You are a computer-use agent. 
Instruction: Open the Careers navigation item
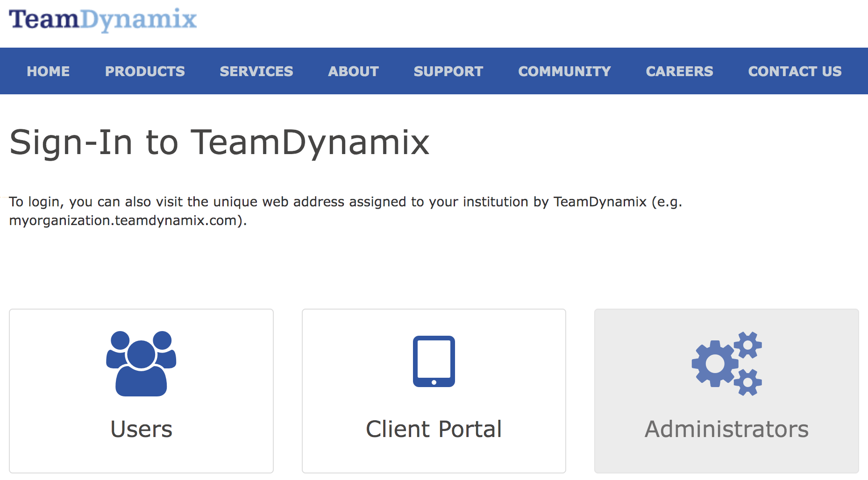pos(679,71)
